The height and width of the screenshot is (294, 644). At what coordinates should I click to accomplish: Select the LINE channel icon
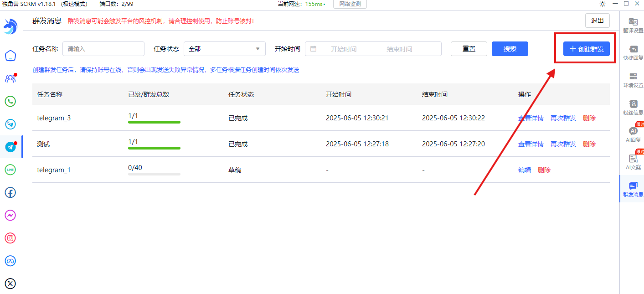point(10,170)
